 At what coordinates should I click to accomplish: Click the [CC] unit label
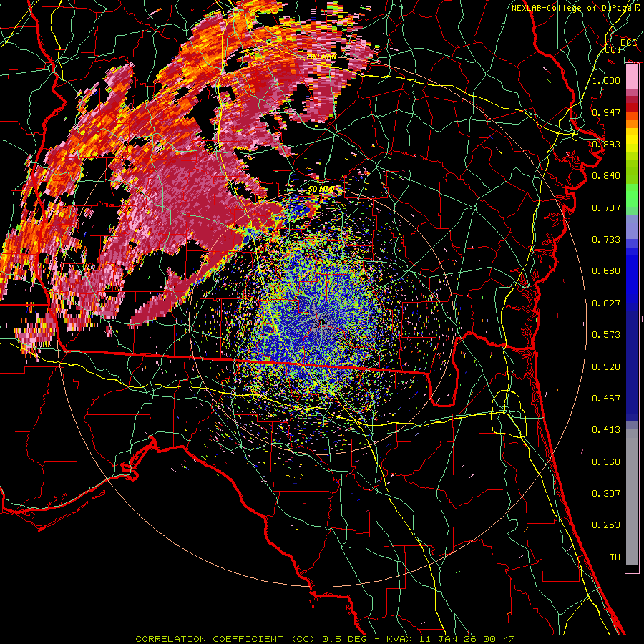coord(611,49)
